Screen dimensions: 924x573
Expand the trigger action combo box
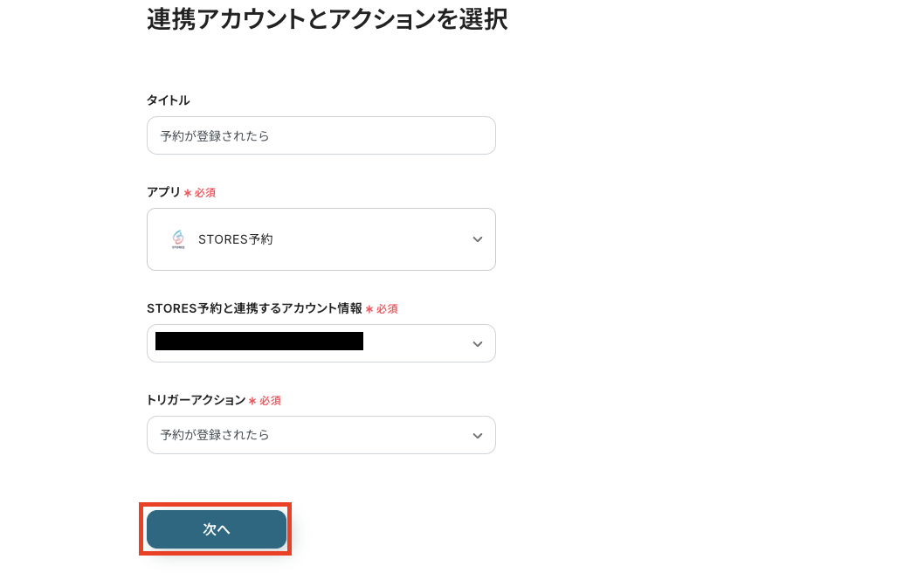[x=321, y=434]
